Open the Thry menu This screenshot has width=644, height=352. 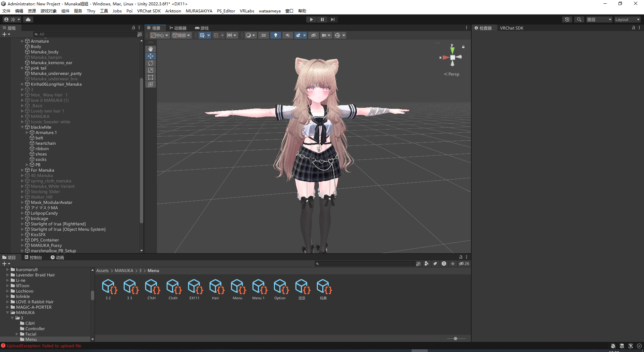(x=91, y=11)
